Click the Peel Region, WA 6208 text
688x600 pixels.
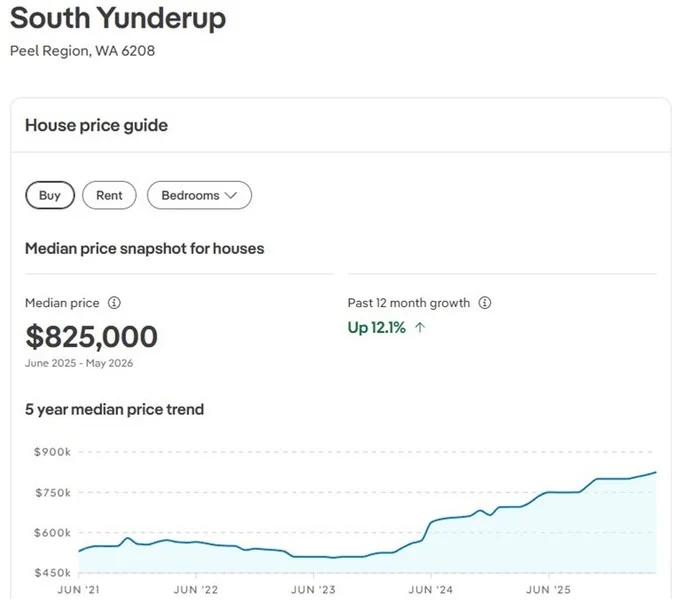coord(82,51)
